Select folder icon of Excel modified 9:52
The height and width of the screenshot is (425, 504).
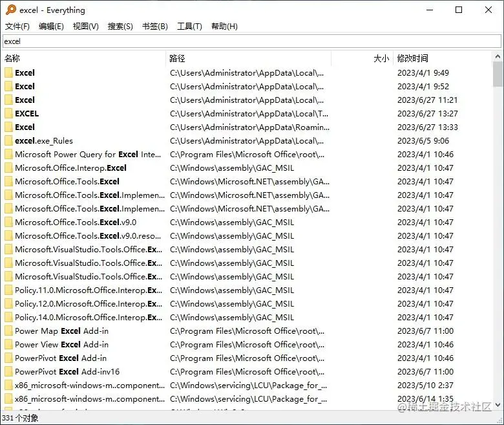click(8, 86)
